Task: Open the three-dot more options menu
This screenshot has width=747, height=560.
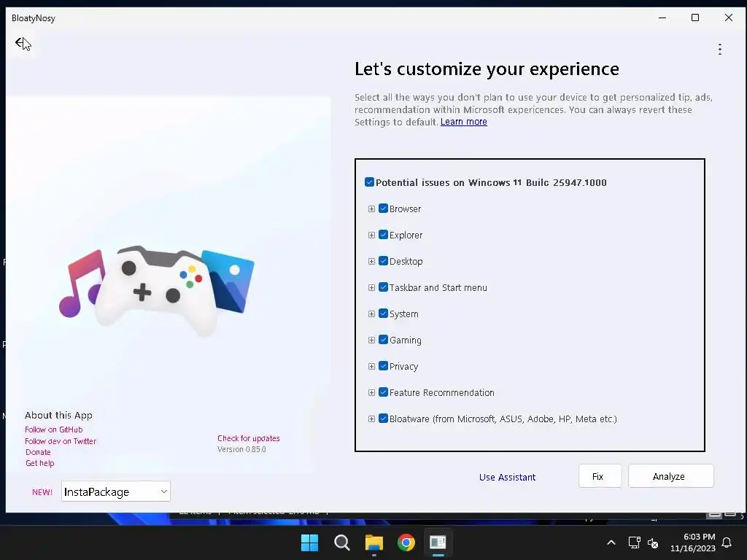Action: [720, 49]
